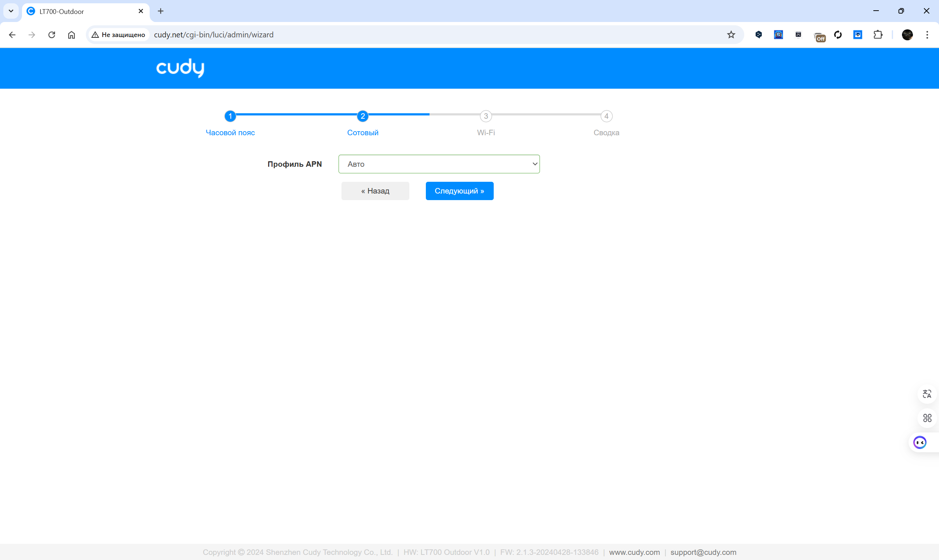The width and height of the screenshot is (939, 560).
Task: Open the Профиль APN dropdown
Action: click(439, 164)
